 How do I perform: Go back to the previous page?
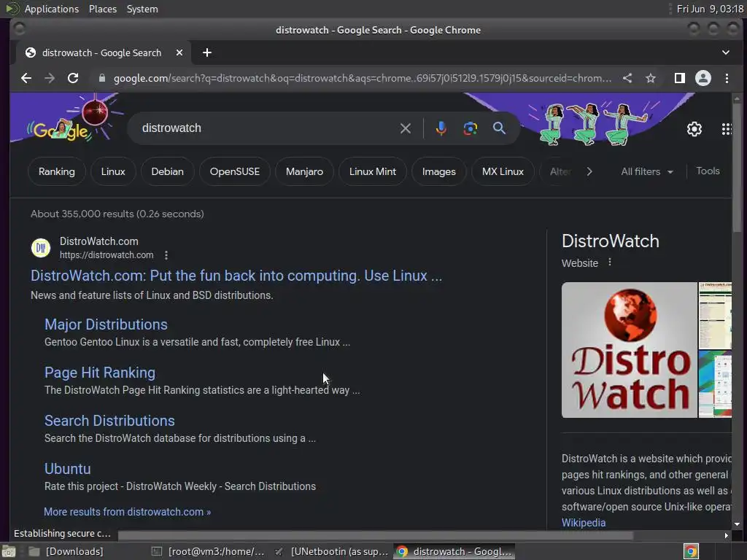26,78
